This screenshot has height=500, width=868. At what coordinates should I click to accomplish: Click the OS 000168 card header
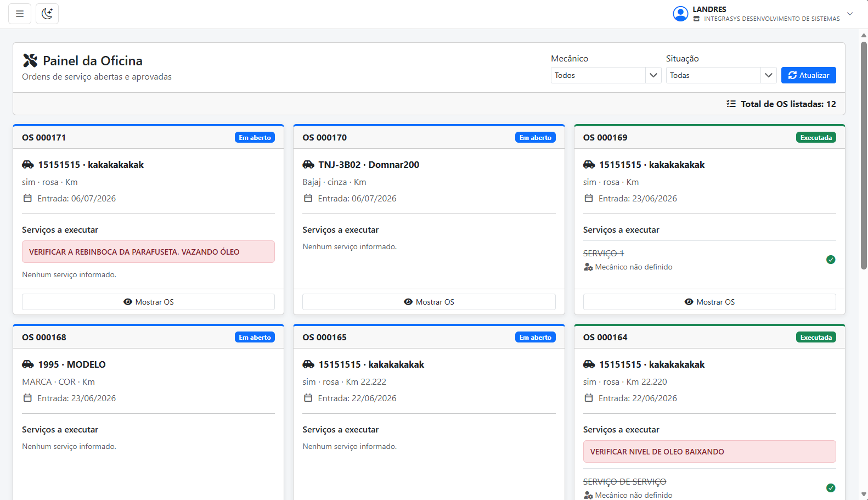click(148, 337)
